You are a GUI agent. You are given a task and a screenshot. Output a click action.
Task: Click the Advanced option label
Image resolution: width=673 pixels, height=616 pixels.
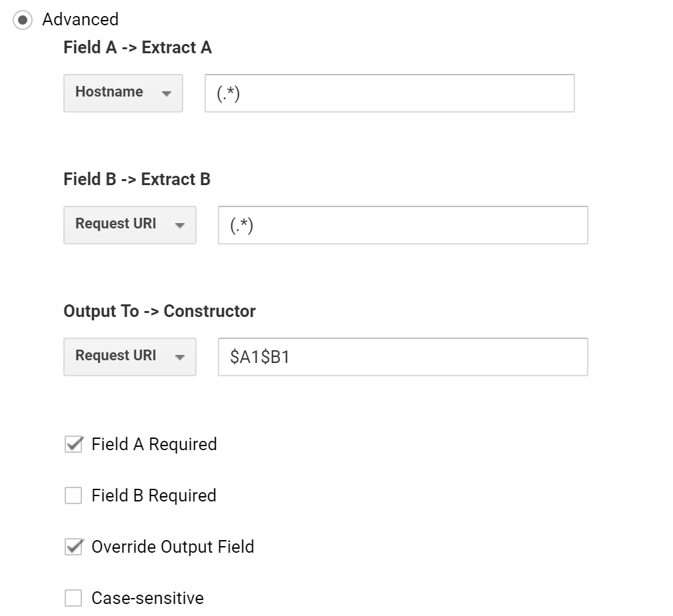point(80,19)
